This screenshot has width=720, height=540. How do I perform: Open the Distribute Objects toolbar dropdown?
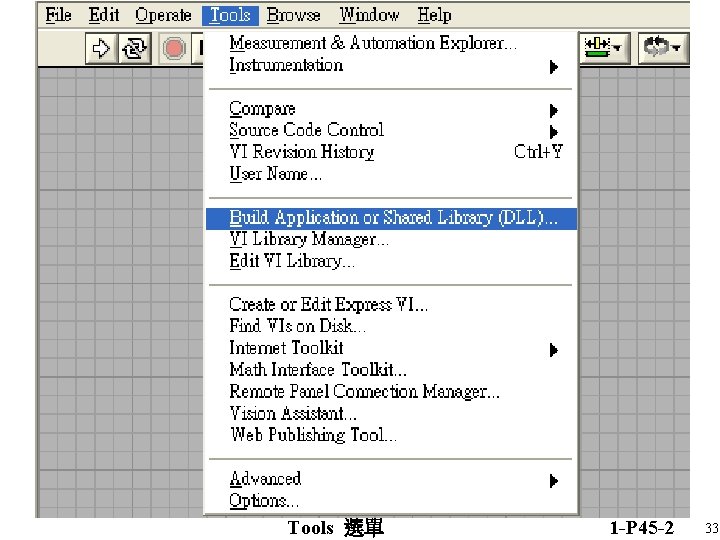(x=604, y=47)
